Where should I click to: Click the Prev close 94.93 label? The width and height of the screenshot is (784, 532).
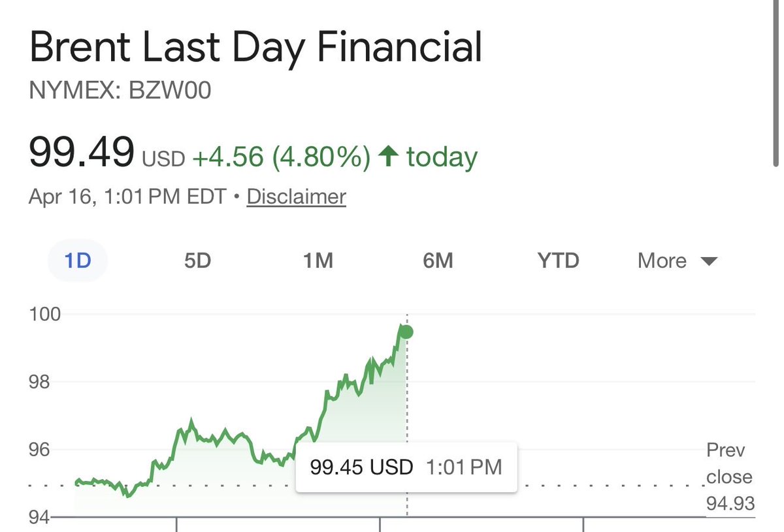pos(730,477)
